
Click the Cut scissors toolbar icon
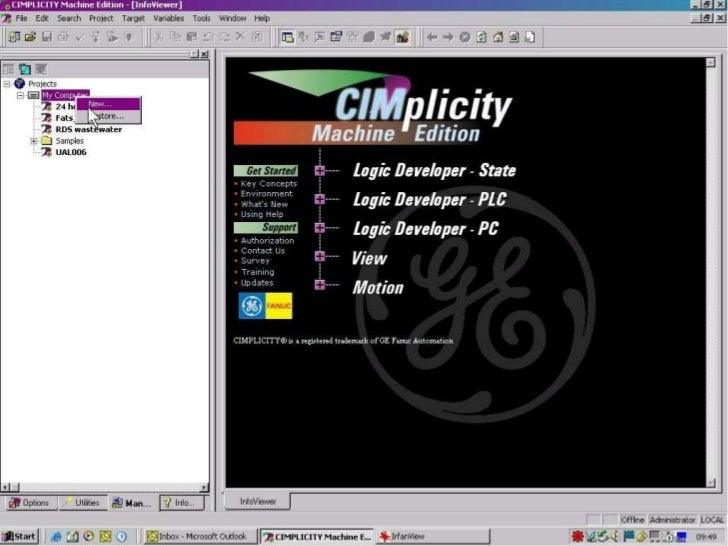point(159,37)
